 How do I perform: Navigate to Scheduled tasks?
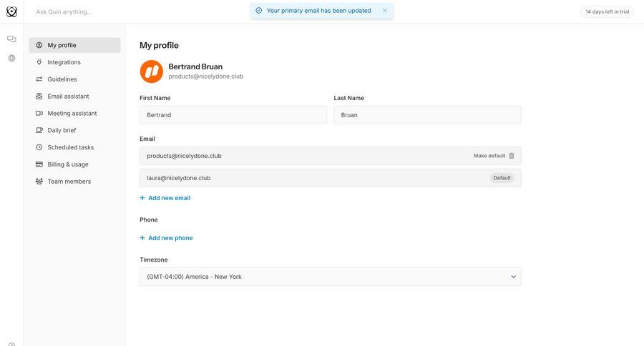[x=70, y=147]
